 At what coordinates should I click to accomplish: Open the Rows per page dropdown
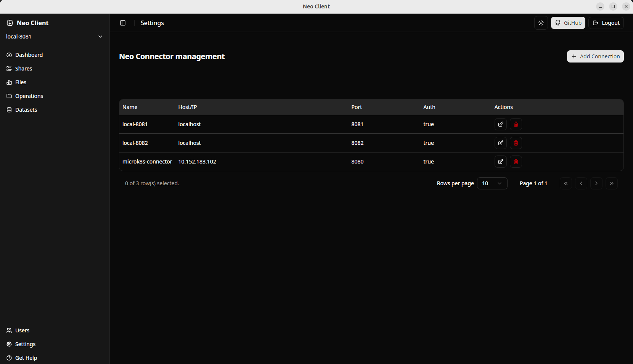click(x=492, y=183)
